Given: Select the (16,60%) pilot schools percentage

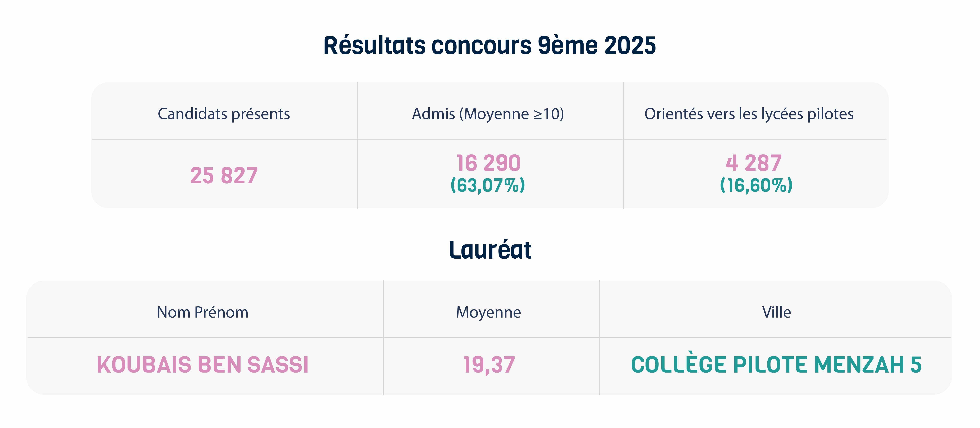Looking at the screenshot, I should coord(756,185).
